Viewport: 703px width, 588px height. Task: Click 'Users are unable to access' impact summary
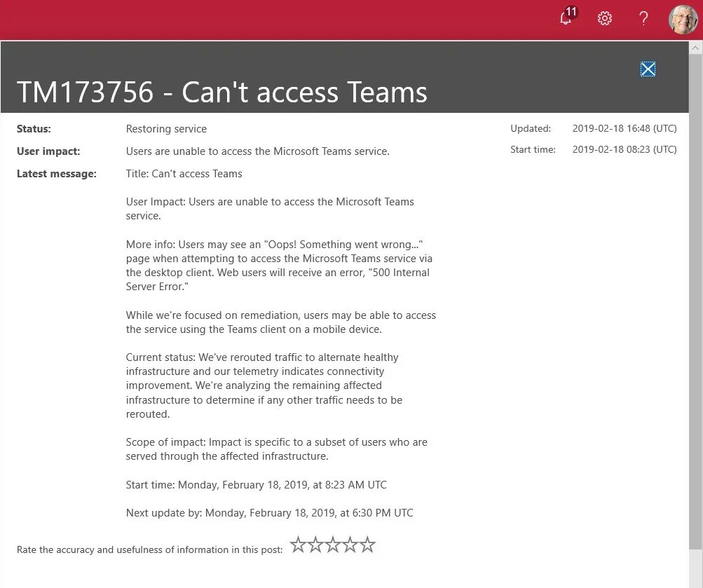click(x=258, y=151)
